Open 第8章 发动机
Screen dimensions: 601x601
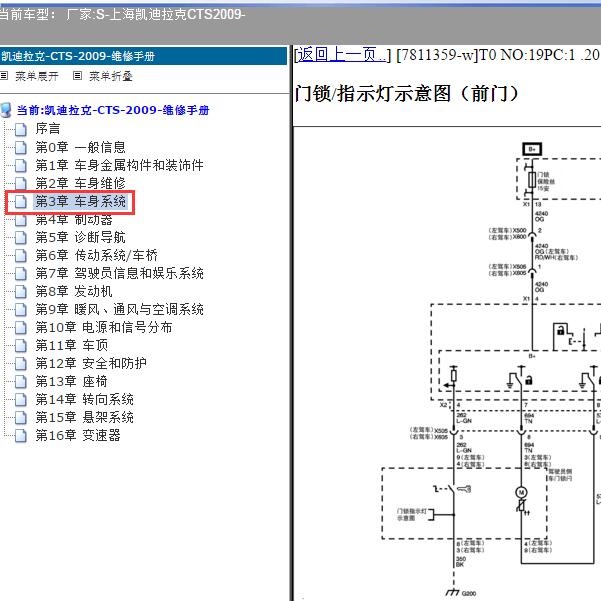tap(74, 291)
